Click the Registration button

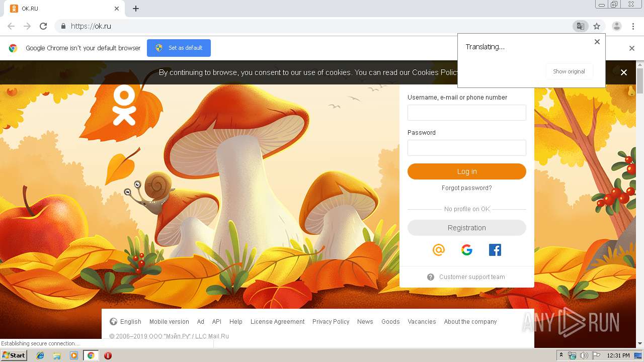point(467,228)
